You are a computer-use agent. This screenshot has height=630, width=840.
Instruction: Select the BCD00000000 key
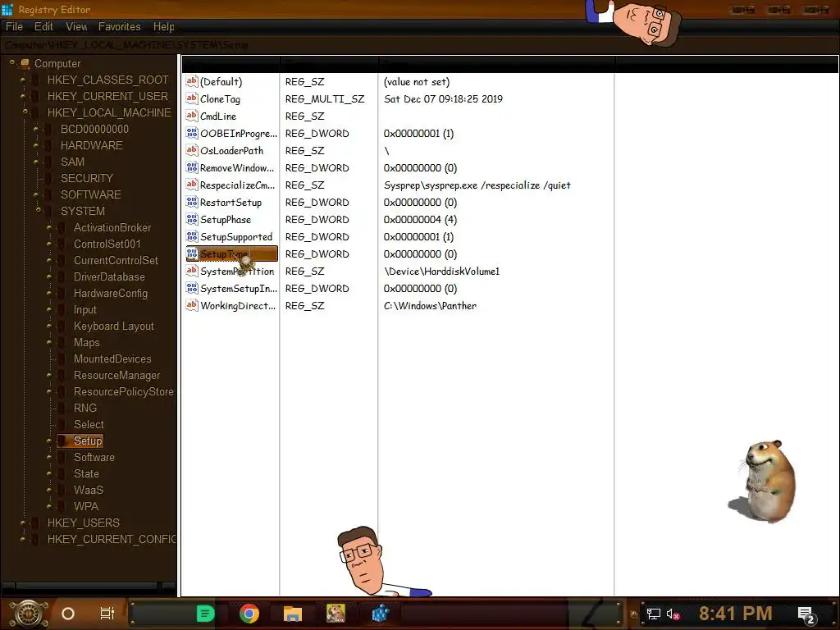coord(94,129)
